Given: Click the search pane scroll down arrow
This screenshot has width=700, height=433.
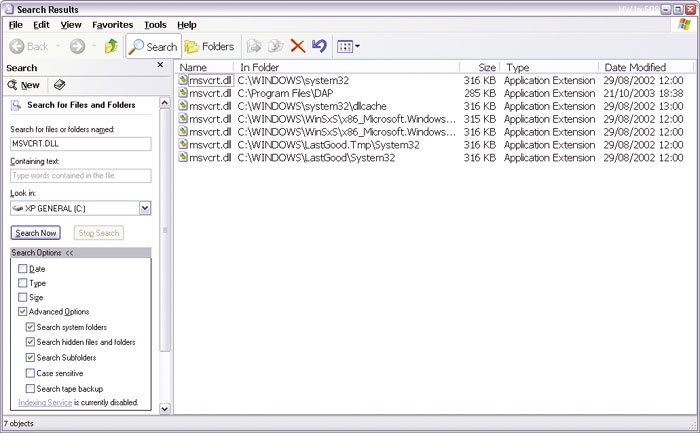Looking at the screenshot, I should pos(165,408).
